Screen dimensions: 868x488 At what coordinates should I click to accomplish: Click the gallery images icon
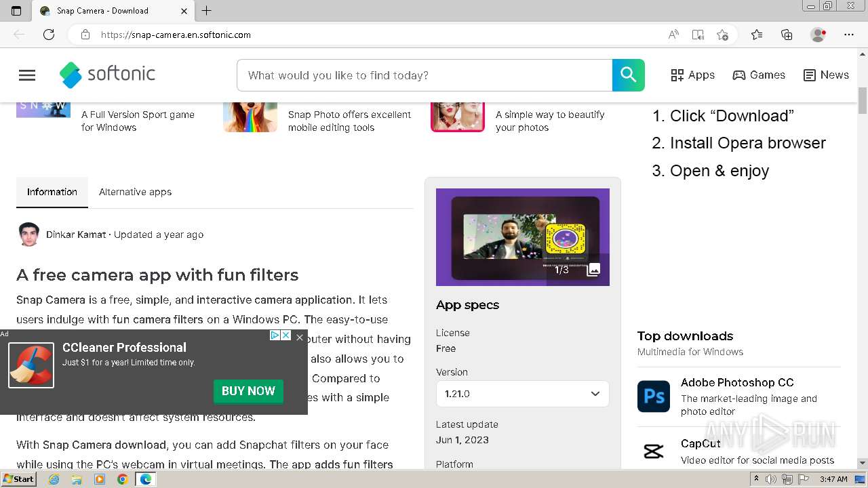(593, 270)
